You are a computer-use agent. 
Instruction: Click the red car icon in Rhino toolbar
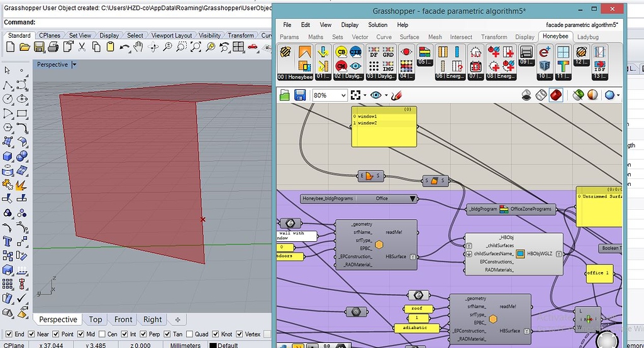pos(253,46)
